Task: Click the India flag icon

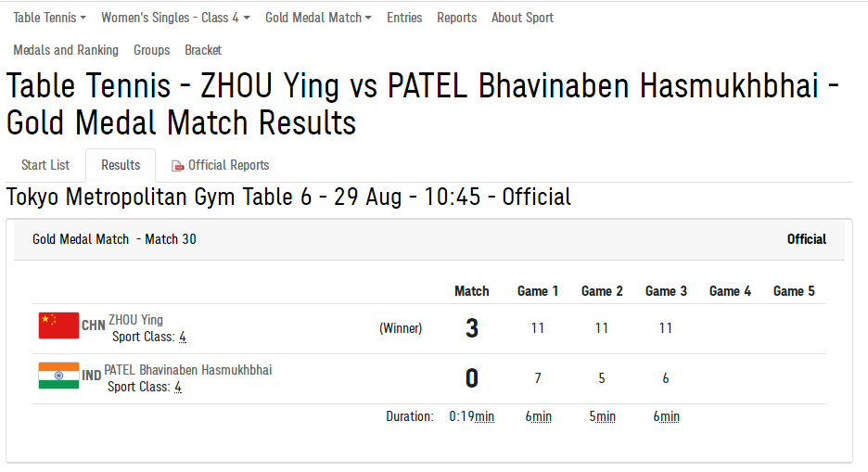Action: (x=58, y=376)
